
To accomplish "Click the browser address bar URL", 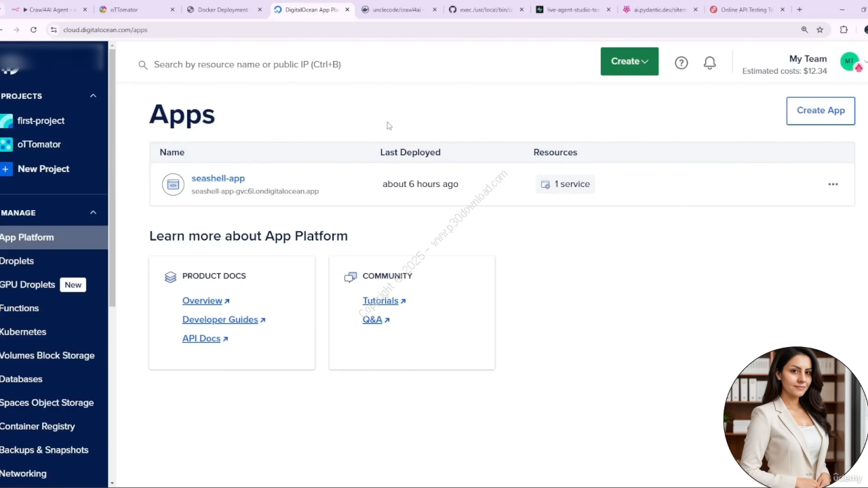I will pyautogui.click(x=105, y=30).
